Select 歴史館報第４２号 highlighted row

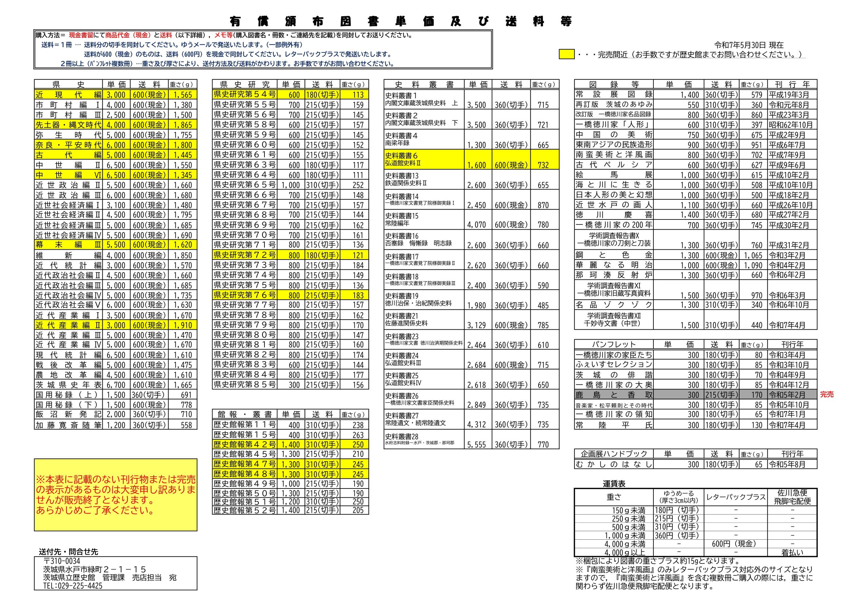tap(290, 444)
